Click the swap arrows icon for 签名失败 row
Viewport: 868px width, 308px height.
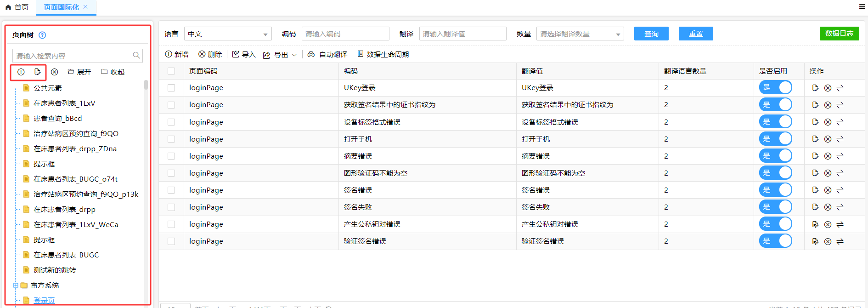click(840, 207)
